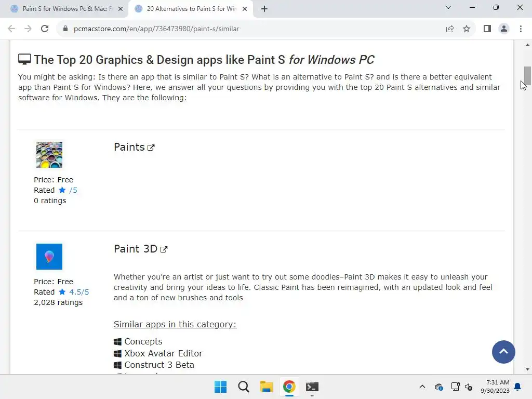Go back to the previous page

coord(11,29)
